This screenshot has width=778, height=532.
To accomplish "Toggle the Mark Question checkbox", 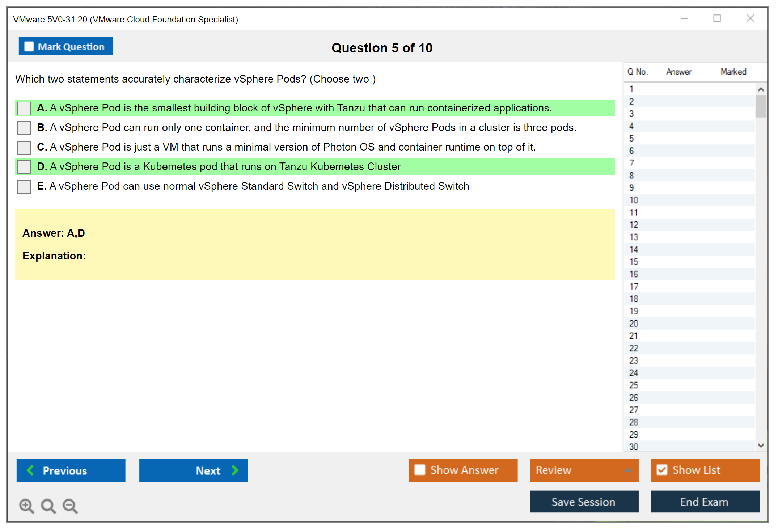I will [29, 46].
